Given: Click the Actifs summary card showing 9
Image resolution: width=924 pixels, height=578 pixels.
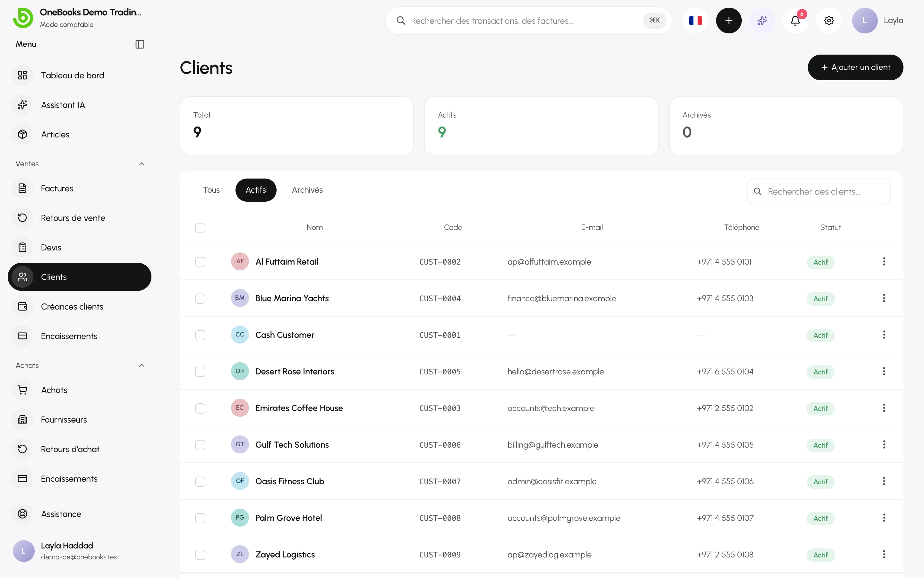Looking at the screenshot, I should point(541,126).
